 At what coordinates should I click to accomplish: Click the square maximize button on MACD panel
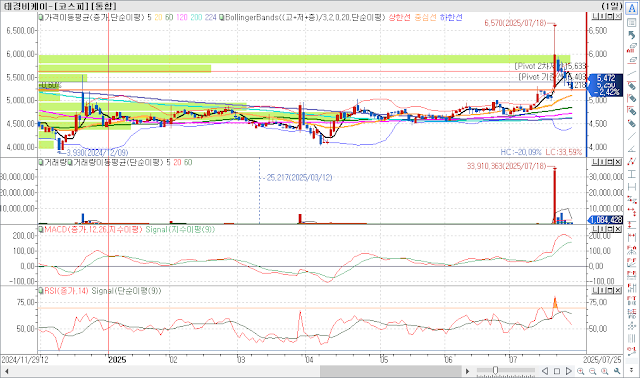coord(610,229)
